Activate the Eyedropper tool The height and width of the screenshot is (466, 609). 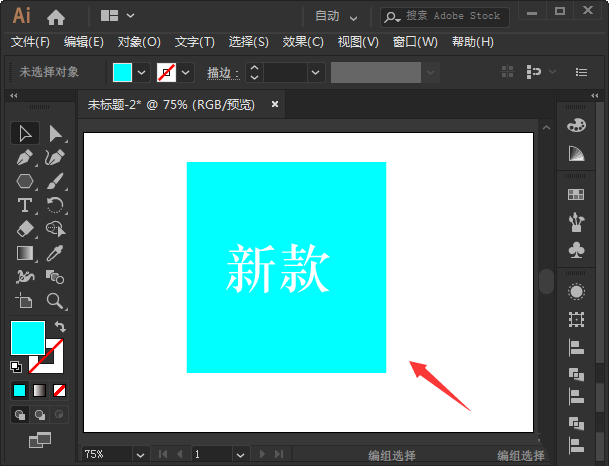coord(56,253)
